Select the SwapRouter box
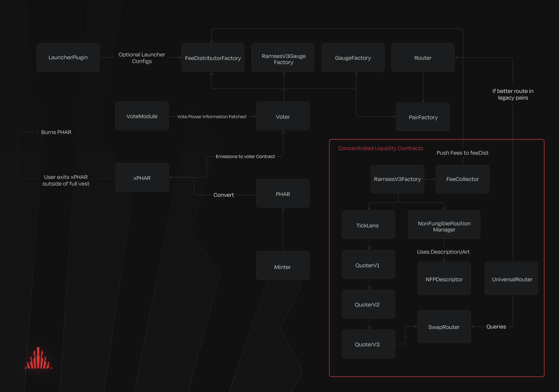Image resolution: width=559 pixels, height=392 pixels. tap(444, 327)
